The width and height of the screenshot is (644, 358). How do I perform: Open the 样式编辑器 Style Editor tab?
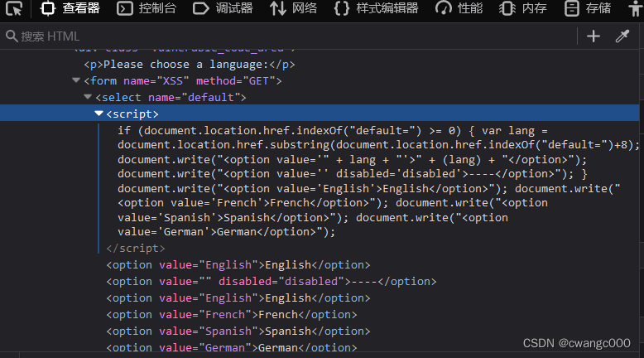coord(376,8)
